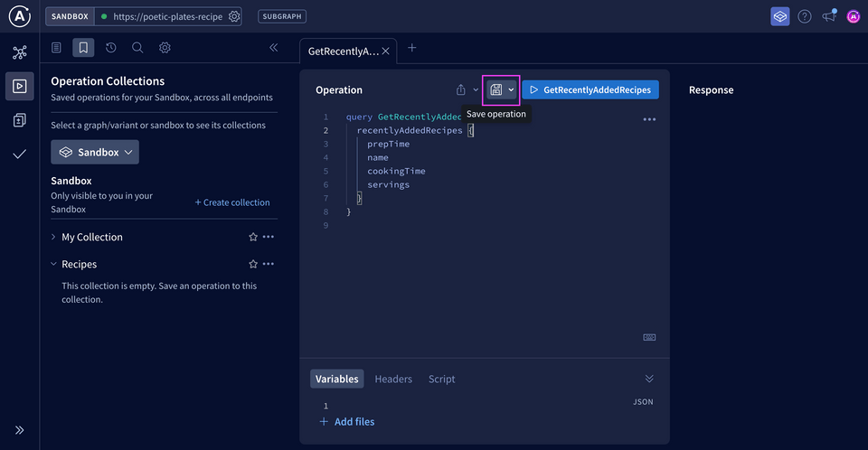Viewport: 868px width, 450px height.
Task: Open the Documentation panel icon
Action: tap(56, 48)
